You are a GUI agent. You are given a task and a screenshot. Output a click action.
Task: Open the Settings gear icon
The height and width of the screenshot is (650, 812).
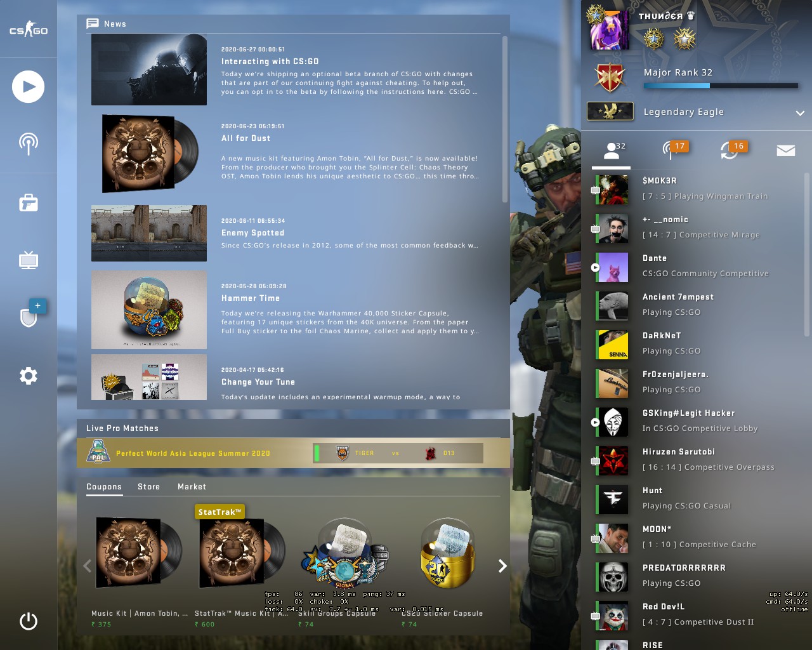pyautogui.click(x=29, y=376)
